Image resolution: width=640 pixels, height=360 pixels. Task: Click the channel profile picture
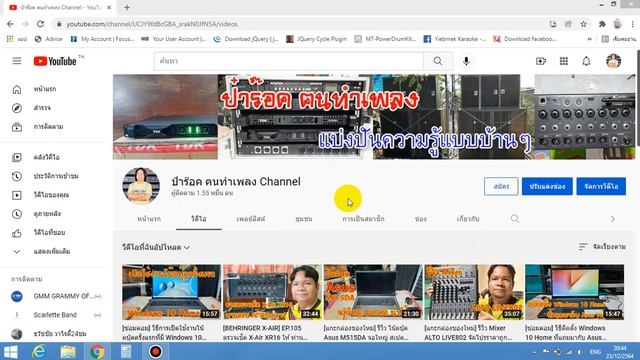[x=141, y=186]
